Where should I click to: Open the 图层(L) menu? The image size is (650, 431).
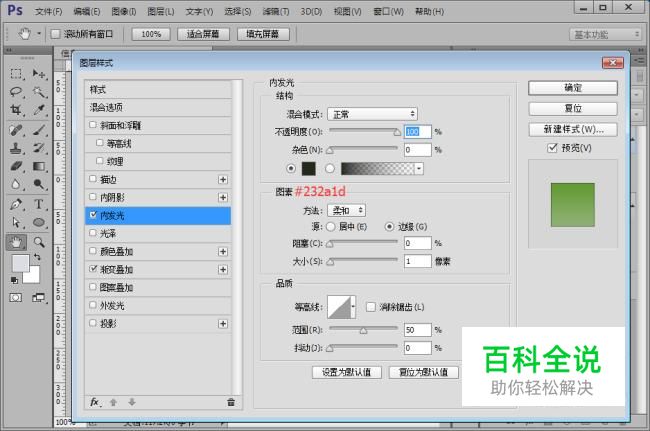pyautogui.click(x=161, y=12)
